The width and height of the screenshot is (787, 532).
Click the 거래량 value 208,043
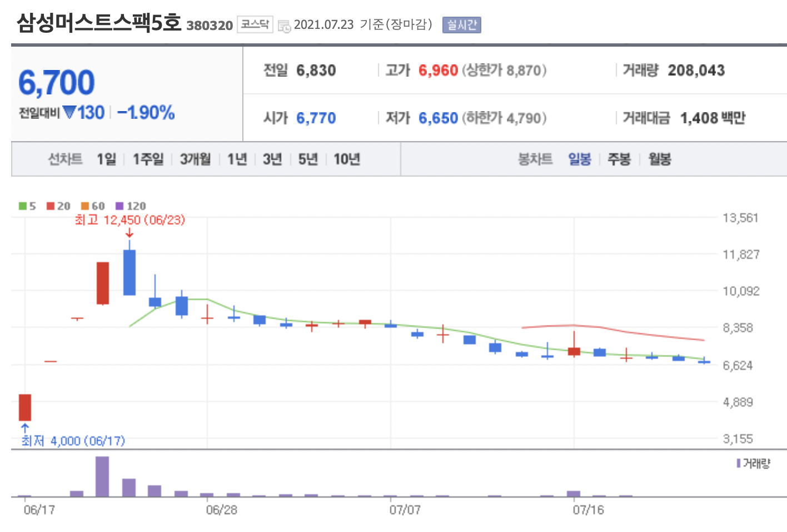click(696, 71)
